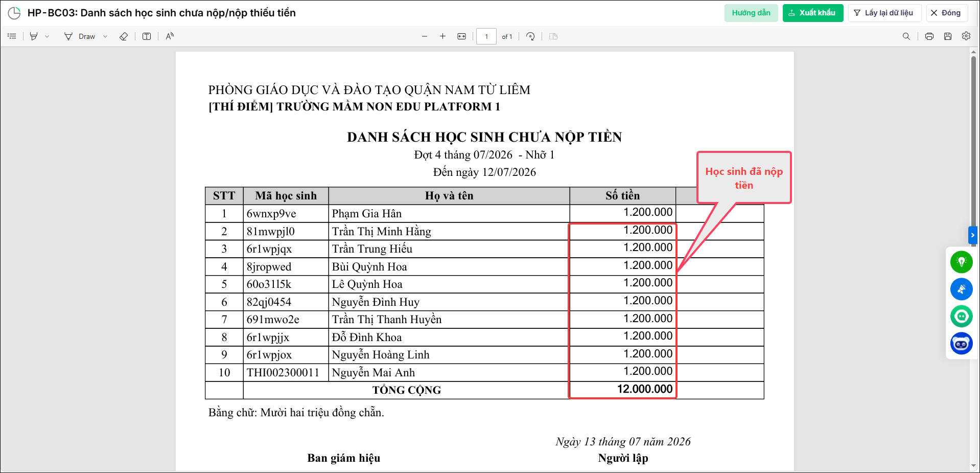
Task: Add text box tool icon
Action: [147, 36]
